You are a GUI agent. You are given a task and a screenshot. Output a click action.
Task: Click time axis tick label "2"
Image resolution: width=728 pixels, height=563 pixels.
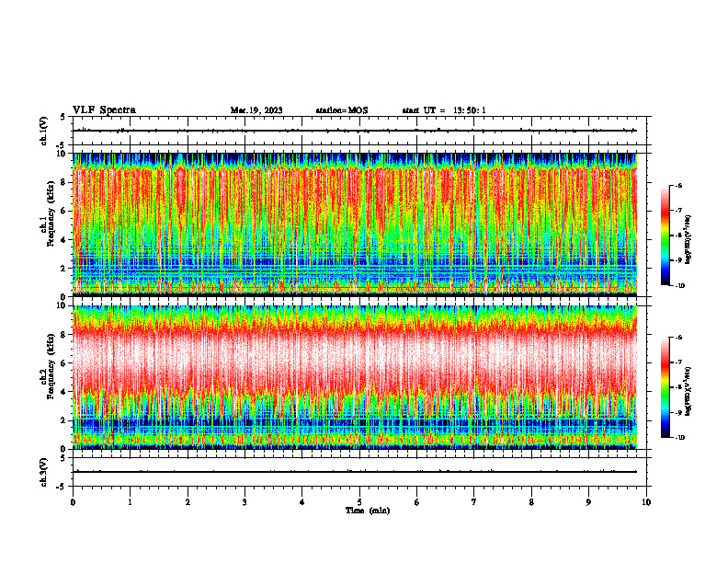coord(188,502)
